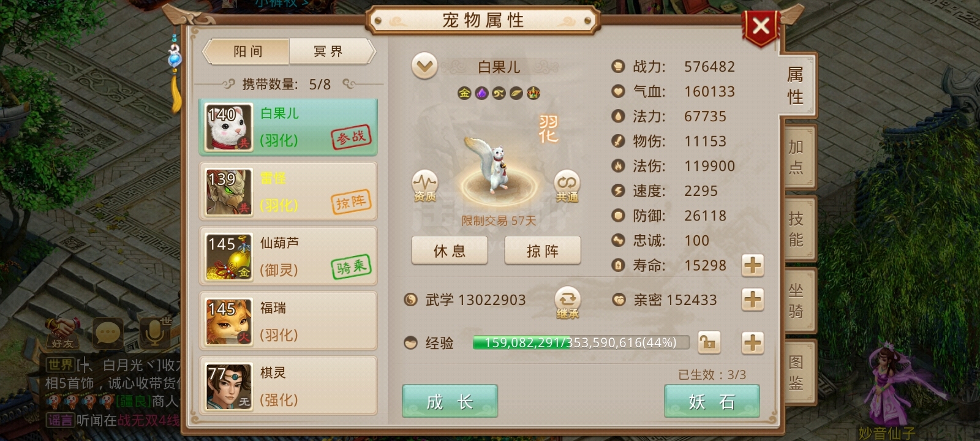The image size is (980, 441).
Task: Click the 妖石 button
Action: pyautogui.click(x=712, y=401)
